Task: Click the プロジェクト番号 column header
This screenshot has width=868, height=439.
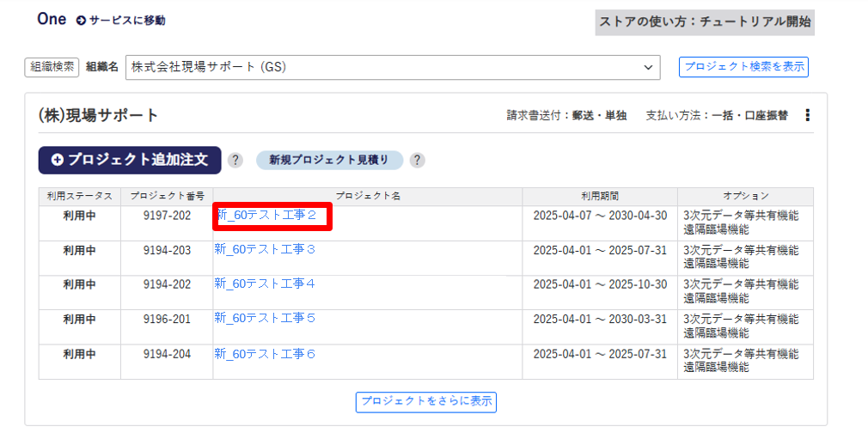Action: pos(168,197)
